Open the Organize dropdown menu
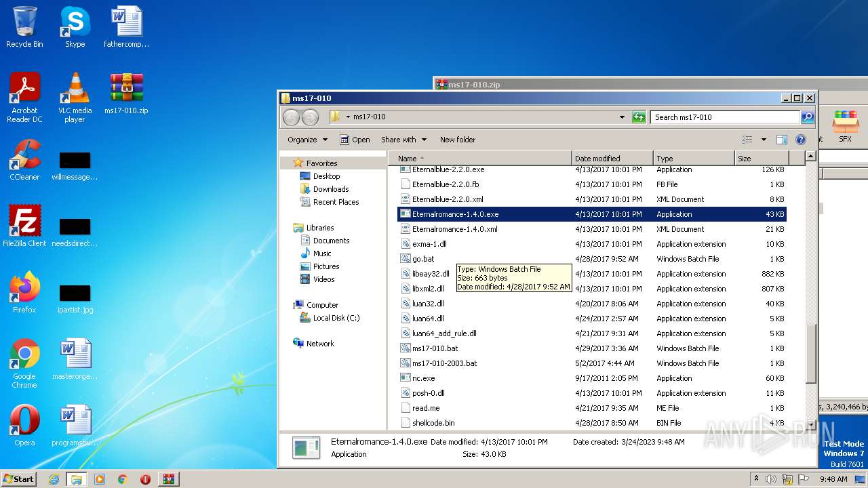Screen dimensions: 868x488 pyautogui.click(x=307, y=140)
